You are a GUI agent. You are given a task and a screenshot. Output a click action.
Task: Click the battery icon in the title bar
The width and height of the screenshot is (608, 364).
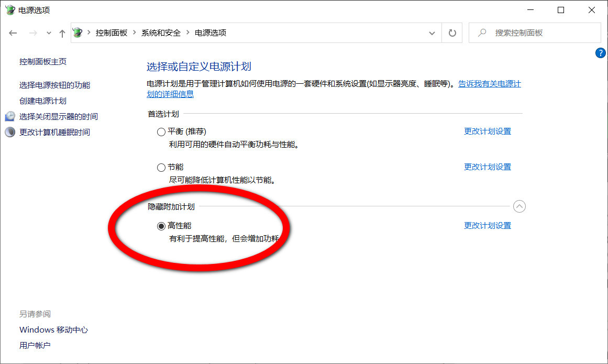point(9,9)
